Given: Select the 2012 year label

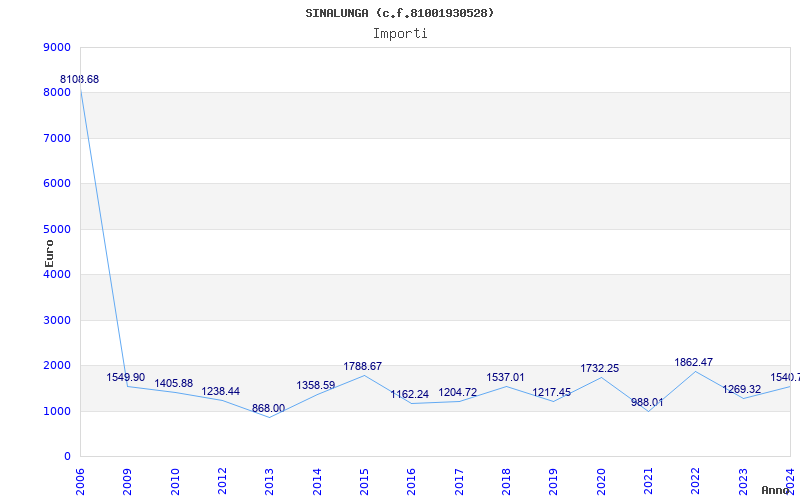Looking at the screenshot, I should pyautogui.click(x=222, y=482).
